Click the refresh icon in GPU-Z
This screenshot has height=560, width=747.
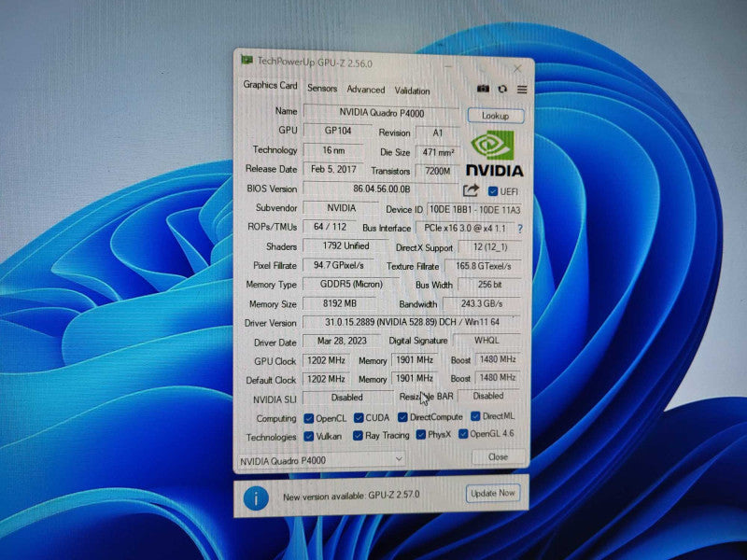coord(502,89)
